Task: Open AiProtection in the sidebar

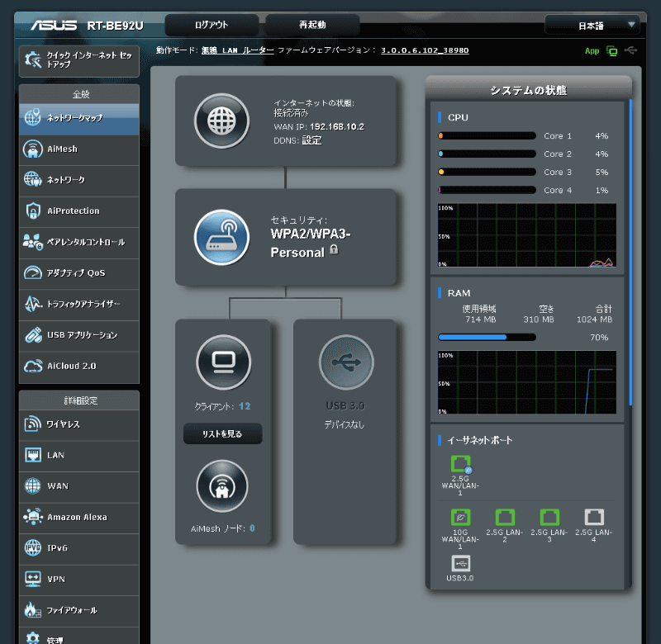Action: 79,211
